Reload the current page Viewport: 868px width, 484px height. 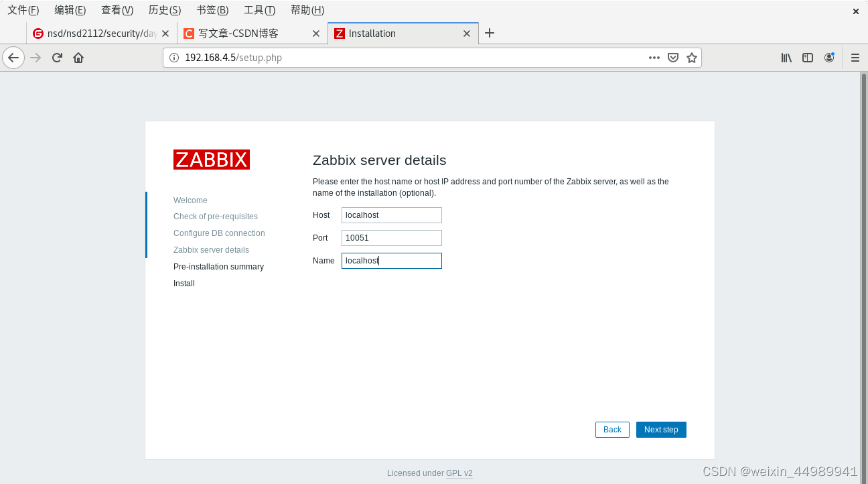[x=57, y=58]
